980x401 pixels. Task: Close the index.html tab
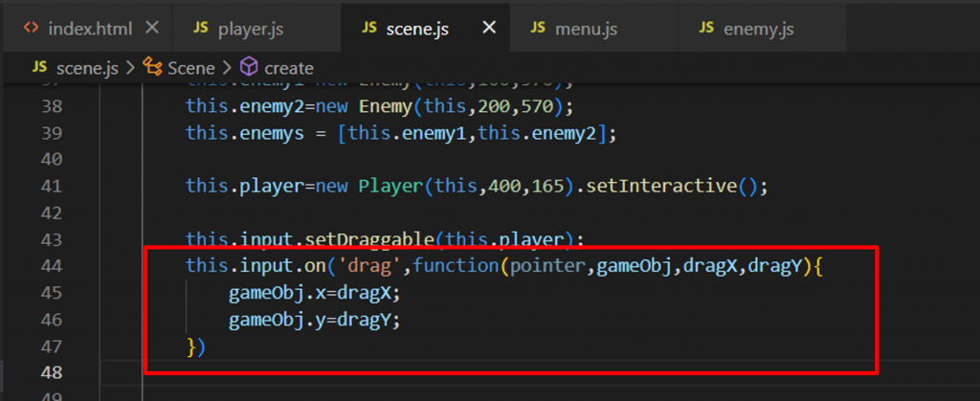152,28
